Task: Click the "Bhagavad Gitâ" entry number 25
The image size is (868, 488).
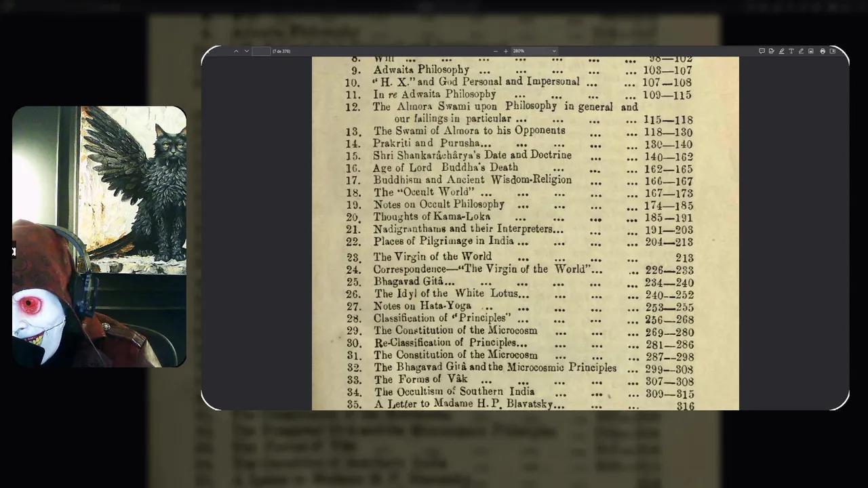Action: pos(408,282)
